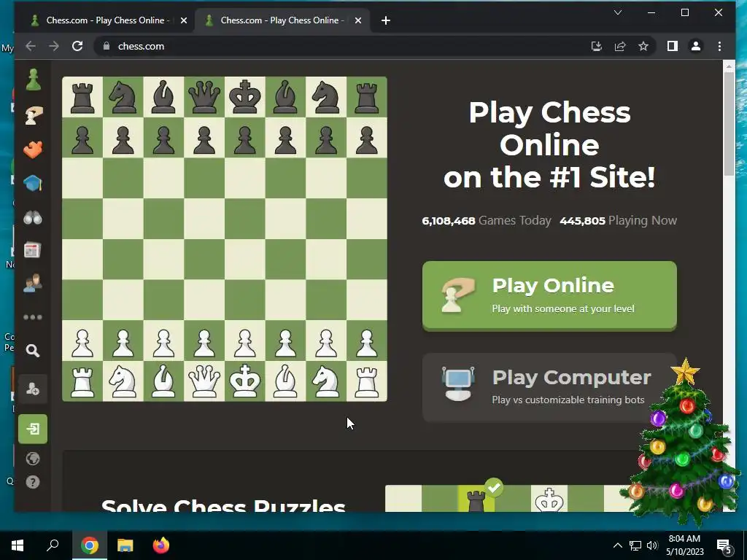
Task: Open the tab search dropdown chevron
Action: (x=618, y=12)
